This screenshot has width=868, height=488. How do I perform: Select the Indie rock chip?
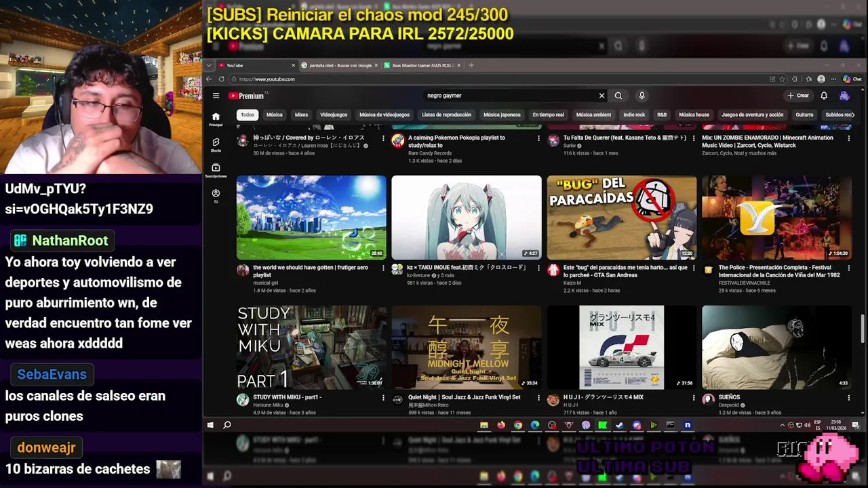pos(634,115)
